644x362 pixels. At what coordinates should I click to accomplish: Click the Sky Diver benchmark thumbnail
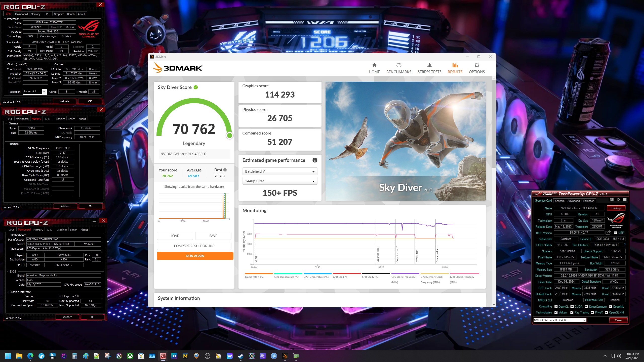[x=406, y=141]
